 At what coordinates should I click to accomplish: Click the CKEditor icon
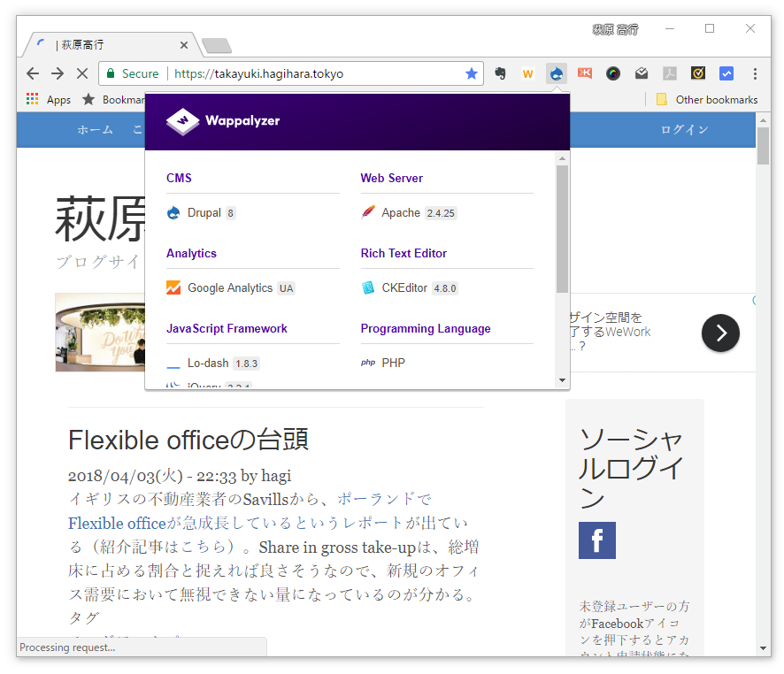tap(368, 287)
